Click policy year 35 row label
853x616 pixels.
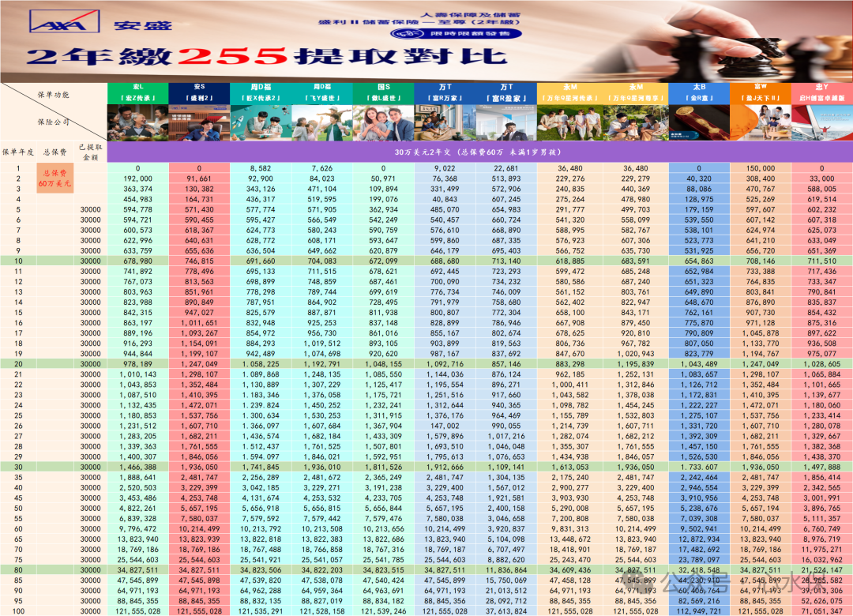[x=18, y=477]
